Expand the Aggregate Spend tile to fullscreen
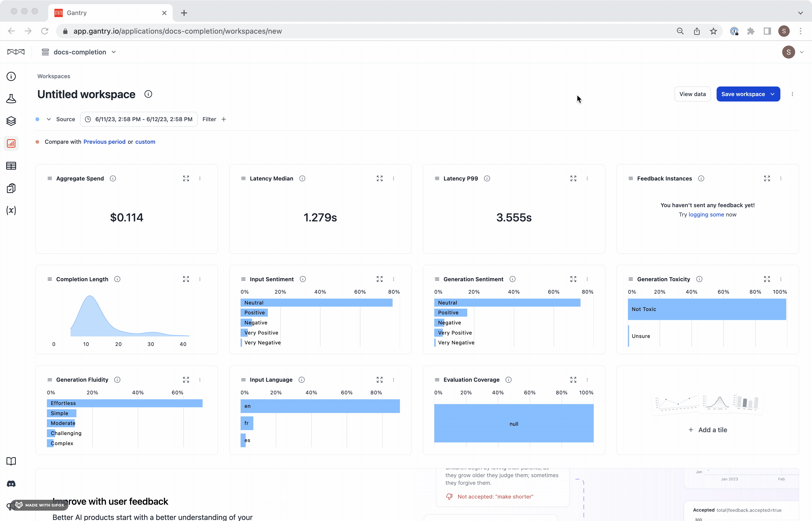The height and width of the screenshot is (521, 812). coord(186,178)
